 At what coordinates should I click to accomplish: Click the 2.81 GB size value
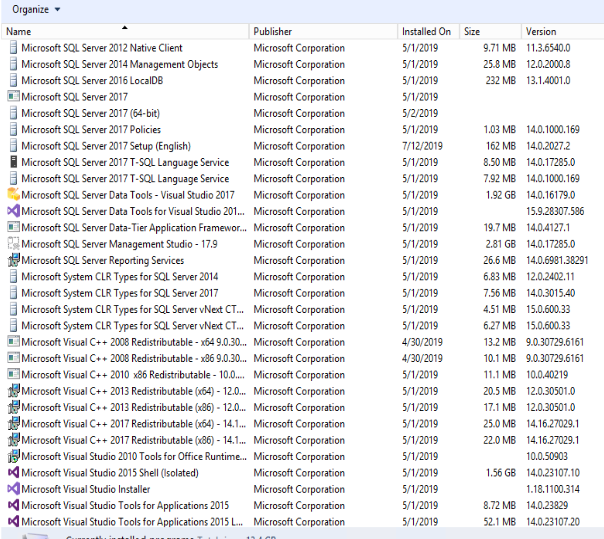pyautogui.click(x=501, y=244)
